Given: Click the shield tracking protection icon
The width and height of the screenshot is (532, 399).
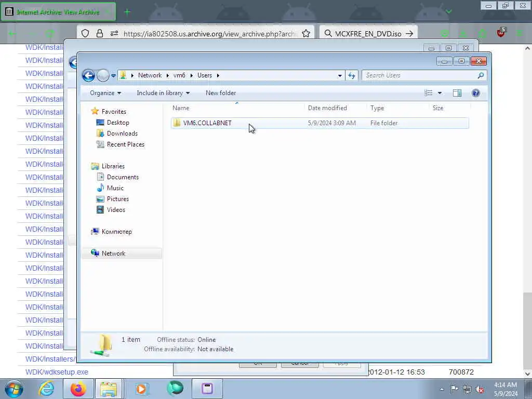Looking at the screenshot, I should pyautogui.click(x=85, y=33).
